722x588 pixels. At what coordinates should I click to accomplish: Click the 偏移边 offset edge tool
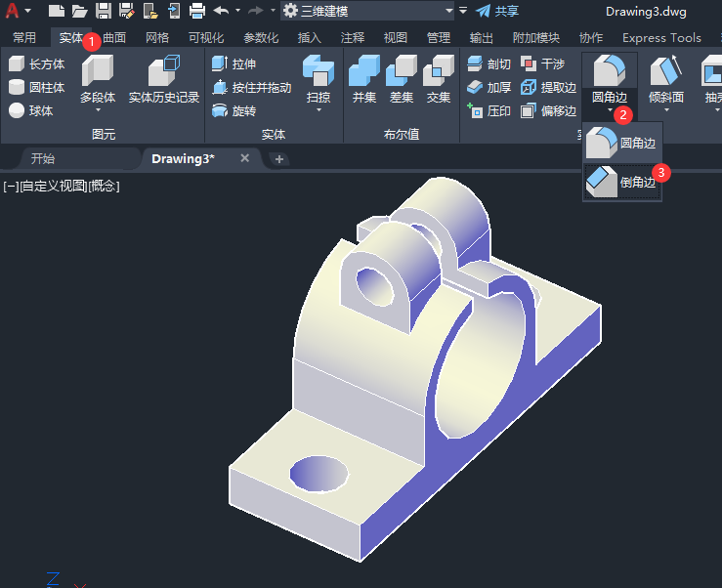tap(548, 110)
